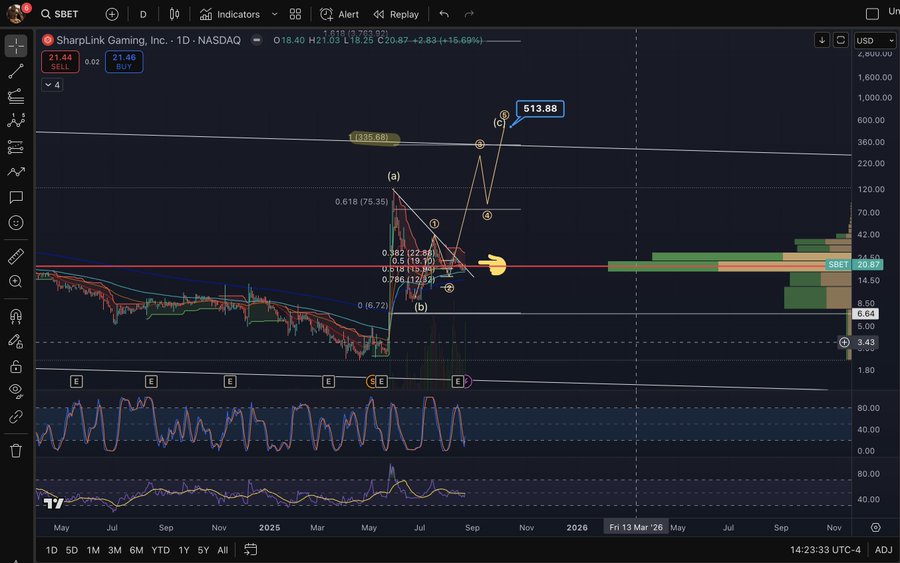Select the ruler measure tool
Viewport: 900px width, 563px height.
click(x=16, y=257)
